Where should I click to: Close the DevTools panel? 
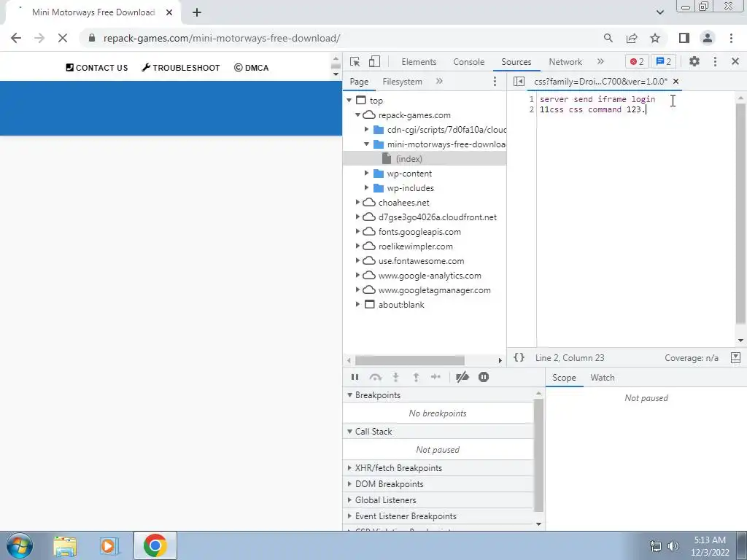(x=735, y=61)
